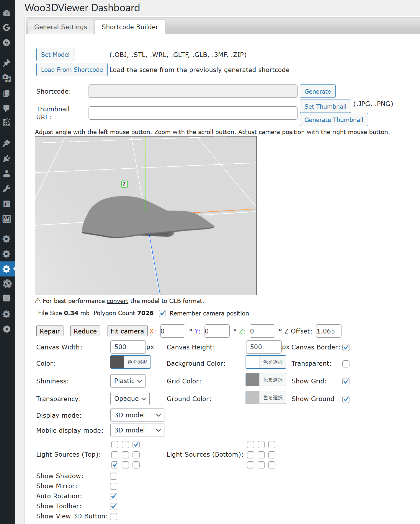
Task: Focus the Thumbnail URL input field
Action: click(193, 113)
